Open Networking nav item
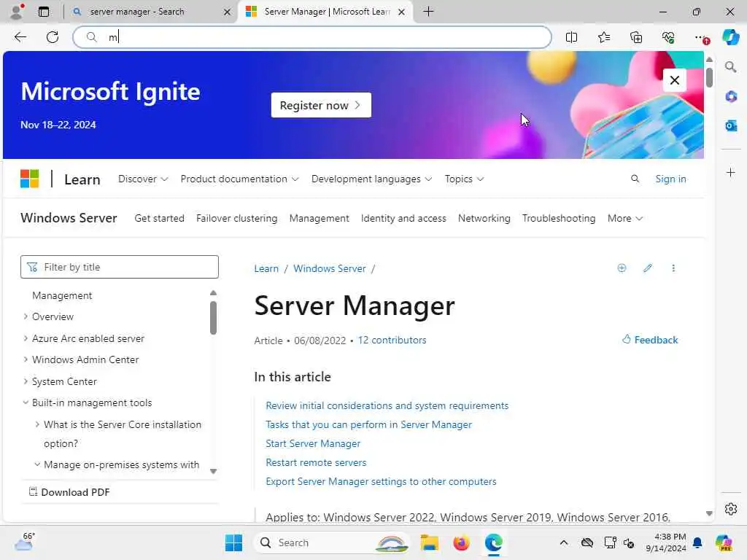Image resolution: width=747 pixels, height=560 pixels. point(484,218)
